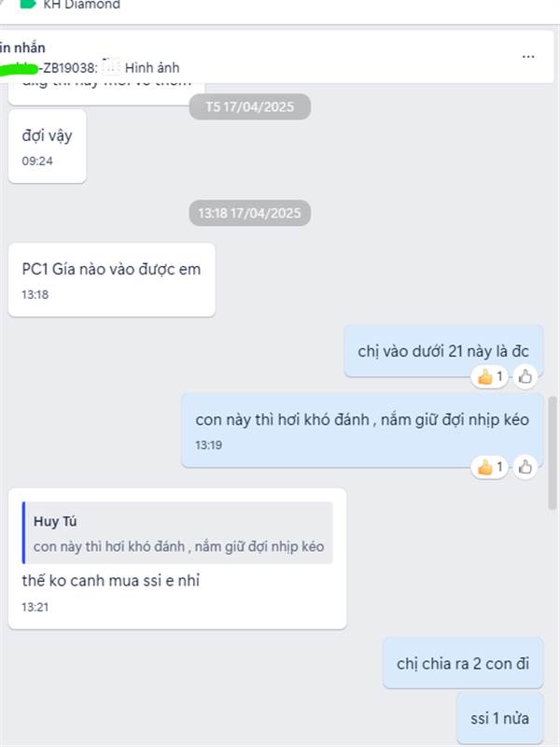This screenshot has width=560, height=747.
Task: Click the Tin nhắn pinned header title
Action: (x=21, y=48)
